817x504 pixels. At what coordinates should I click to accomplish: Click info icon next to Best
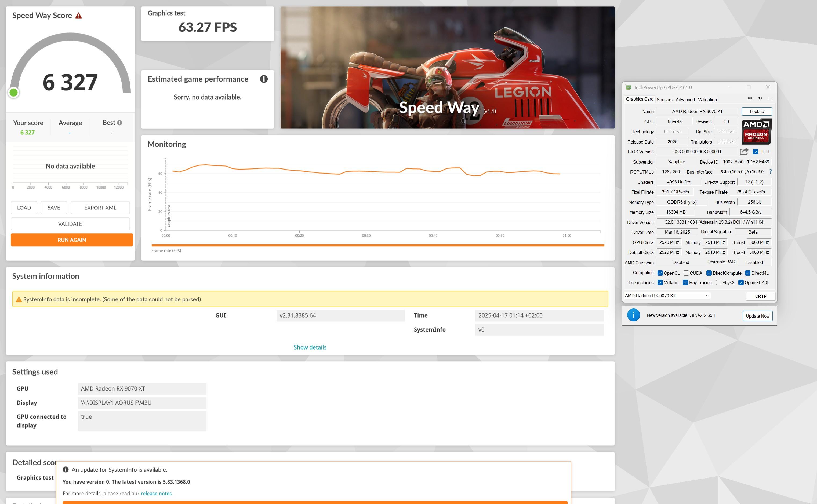tap(119, 123)
